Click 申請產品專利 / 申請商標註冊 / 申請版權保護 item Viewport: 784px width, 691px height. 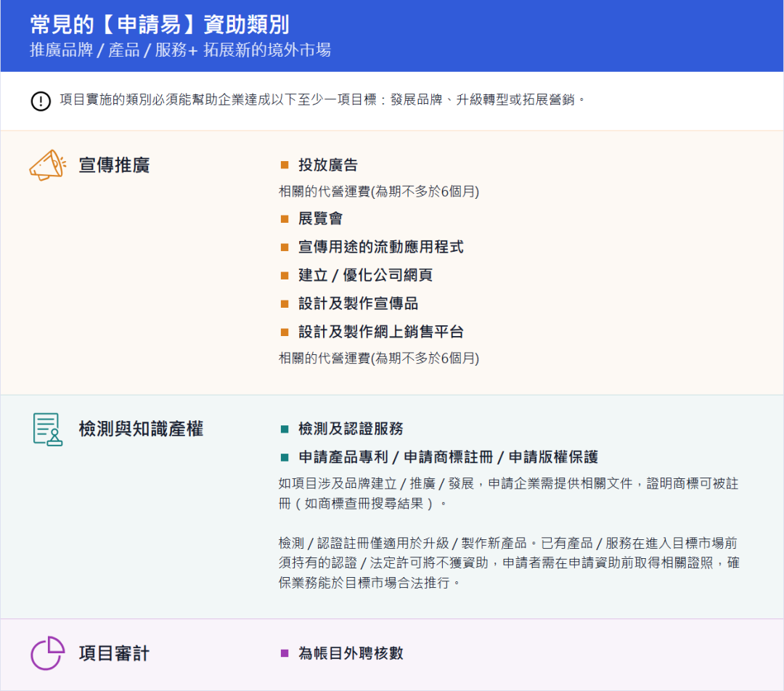[448, 457]
